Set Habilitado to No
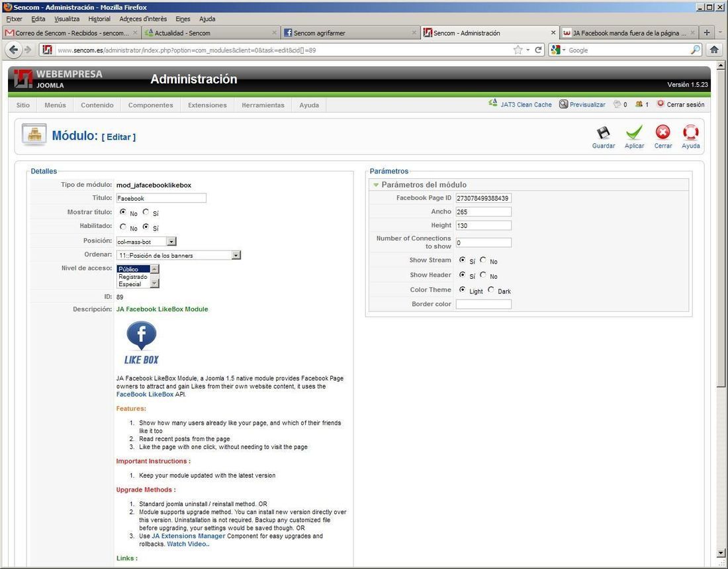This screenshot has width=728, height=569. (122, 227)
